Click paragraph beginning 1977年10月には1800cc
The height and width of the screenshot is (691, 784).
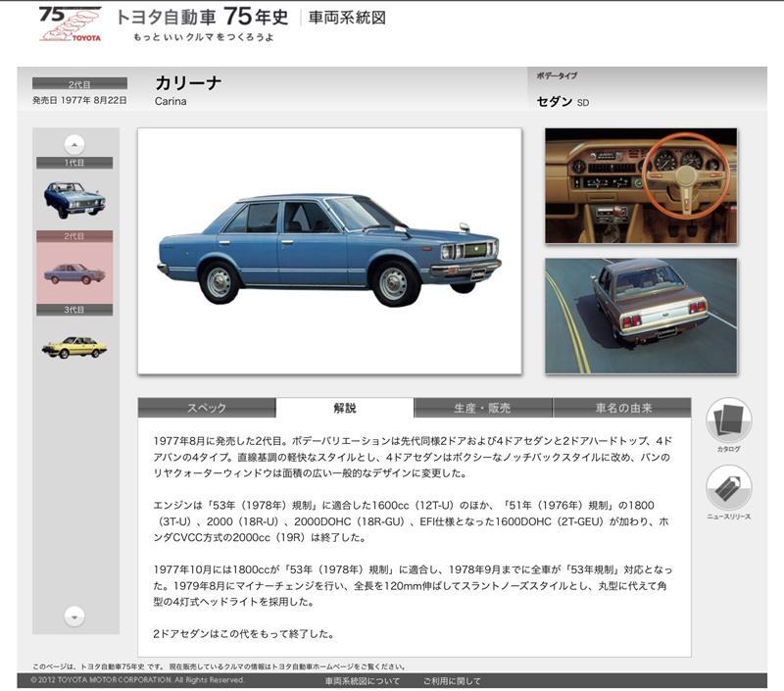click(413, 585)
